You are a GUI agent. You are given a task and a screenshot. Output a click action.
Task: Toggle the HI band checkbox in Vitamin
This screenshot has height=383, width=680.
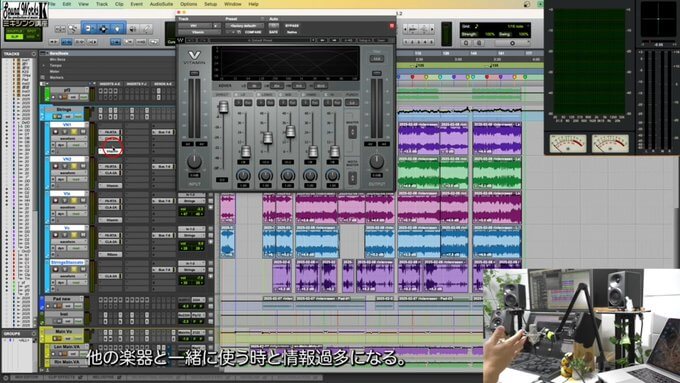[x=326, y=94]
